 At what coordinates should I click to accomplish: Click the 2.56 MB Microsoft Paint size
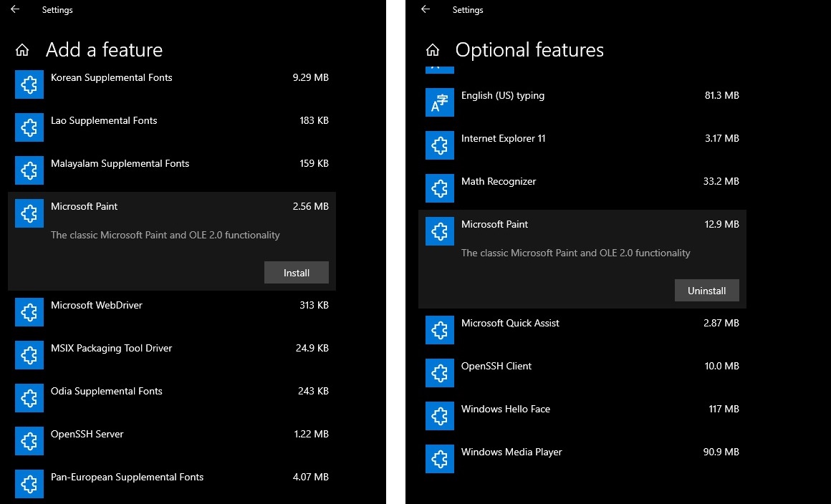coord(311,206)
